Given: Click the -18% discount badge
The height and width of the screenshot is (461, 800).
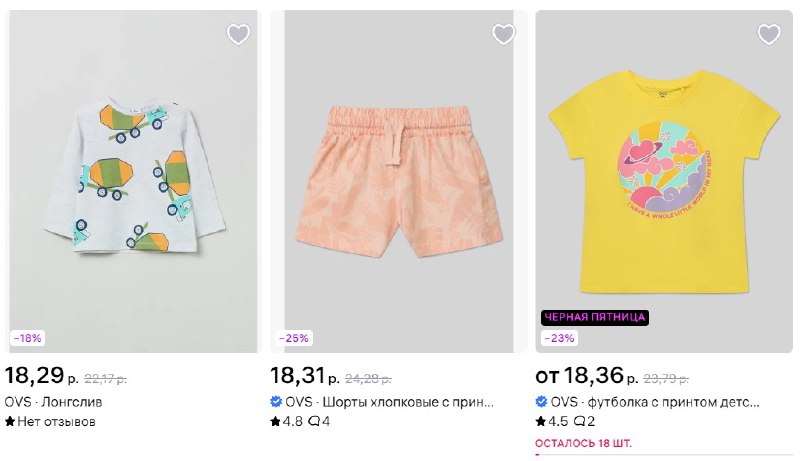Looking at the screenshot, I should [x=28, y=338].
